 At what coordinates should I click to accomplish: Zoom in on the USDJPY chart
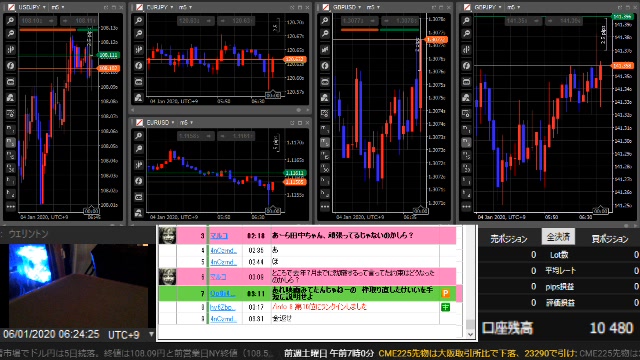(11, 20)
